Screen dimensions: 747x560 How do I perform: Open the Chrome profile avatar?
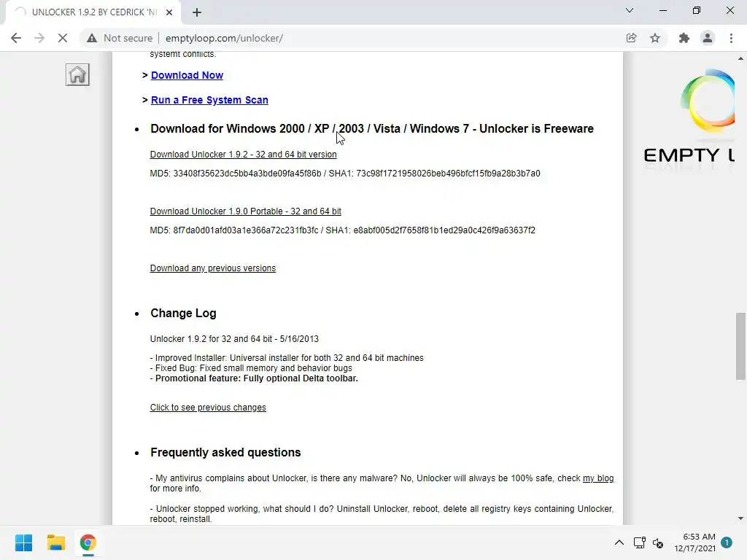point(708,38)
